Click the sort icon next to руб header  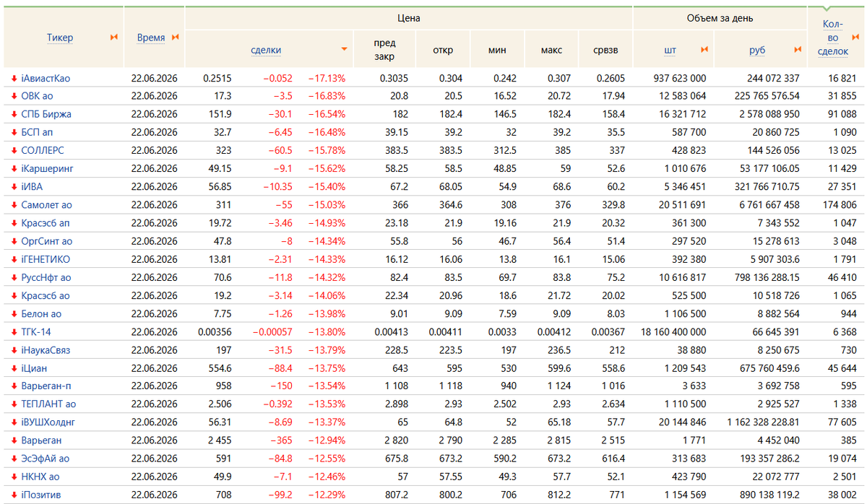[x=798, y=50]
